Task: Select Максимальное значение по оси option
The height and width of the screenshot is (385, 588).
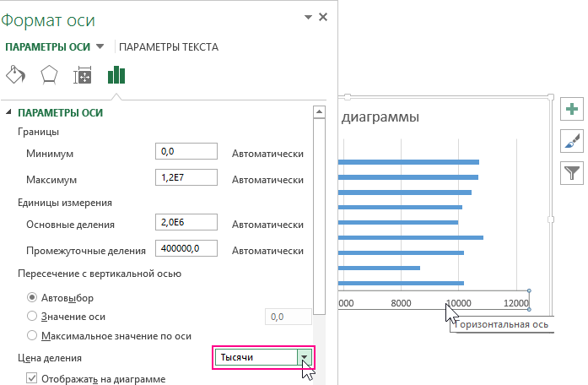Action: [x=32, y=335]
